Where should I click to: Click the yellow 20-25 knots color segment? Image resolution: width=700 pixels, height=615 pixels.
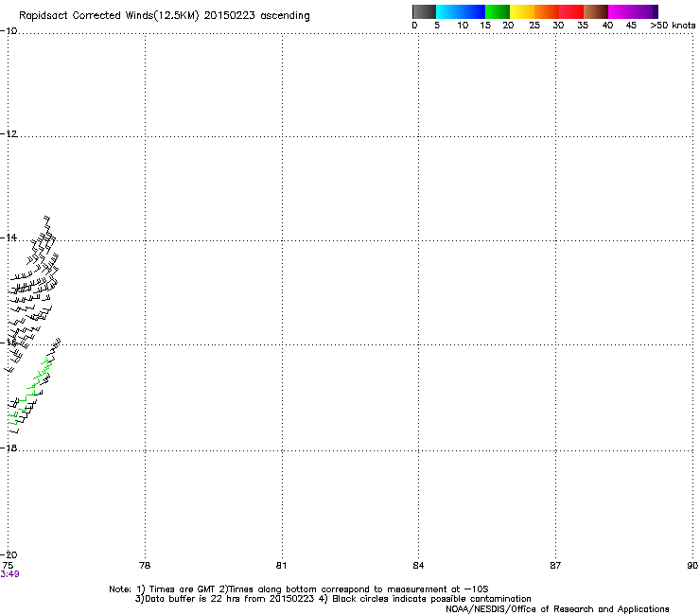click(522, 11)
